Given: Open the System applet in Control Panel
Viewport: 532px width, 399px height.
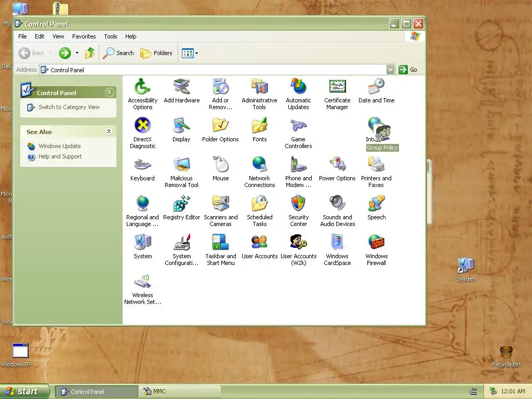Looking at the screenshot, I should point(142,243).
